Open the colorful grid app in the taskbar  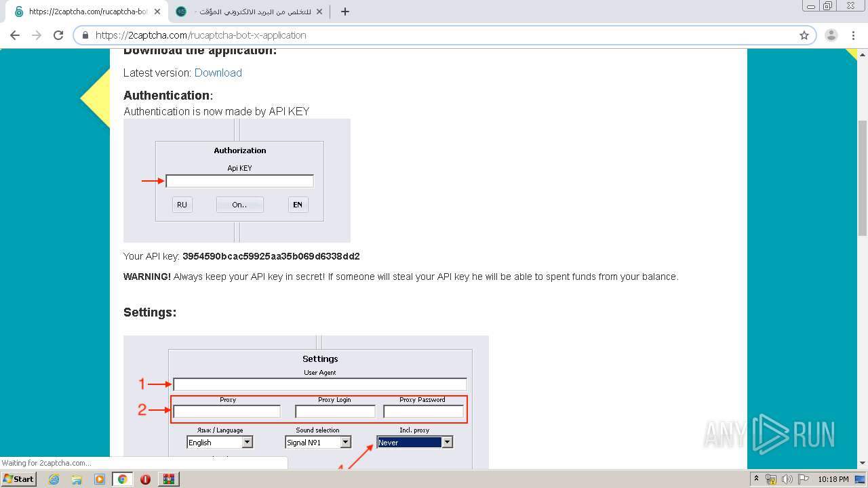pos(169,479)
